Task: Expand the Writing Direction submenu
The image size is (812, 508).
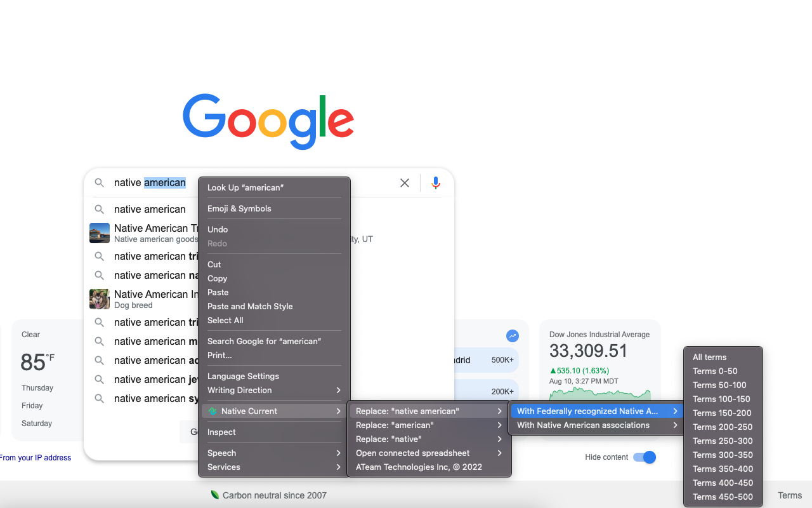Action: [x=239, y=390]
